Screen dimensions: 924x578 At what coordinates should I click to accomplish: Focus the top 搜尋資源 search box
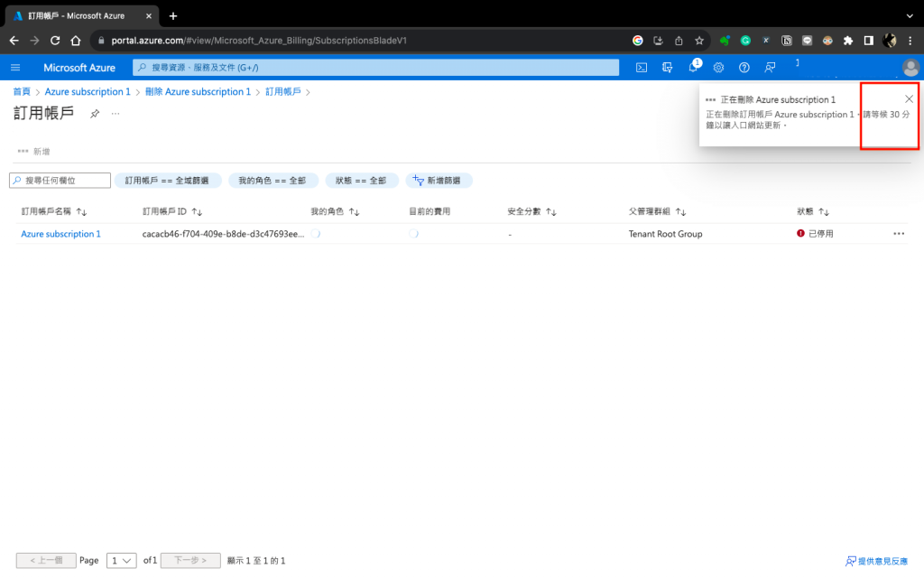[376, 67]
